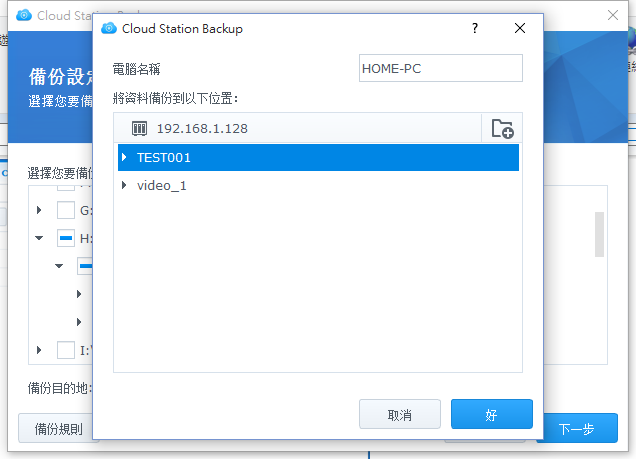The height and width of the screenshot is (459, 636).
Task: Click the background window's cloud logo icon
Action: [24, 15]
